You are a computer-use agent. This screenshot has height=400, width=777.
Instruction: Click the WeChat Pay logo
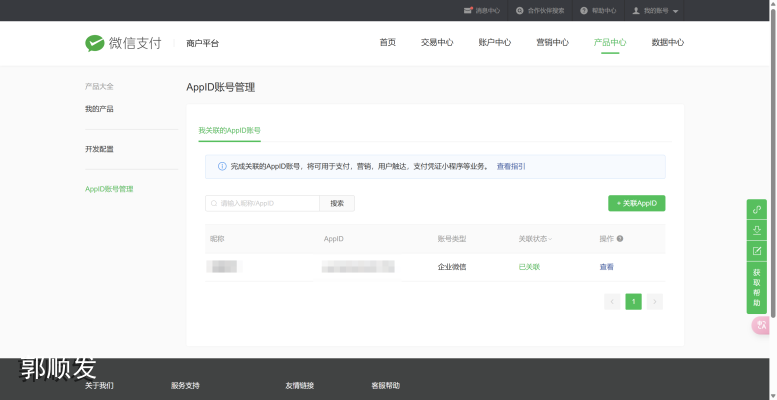click(123, 43)
